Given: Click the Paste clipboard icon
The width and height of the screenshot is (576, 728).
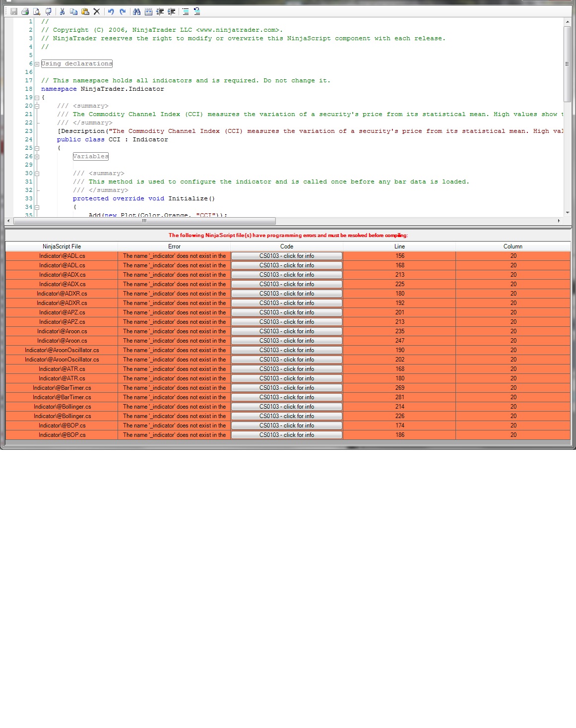Looking at the screenshot, I should (x=85, y=11).
